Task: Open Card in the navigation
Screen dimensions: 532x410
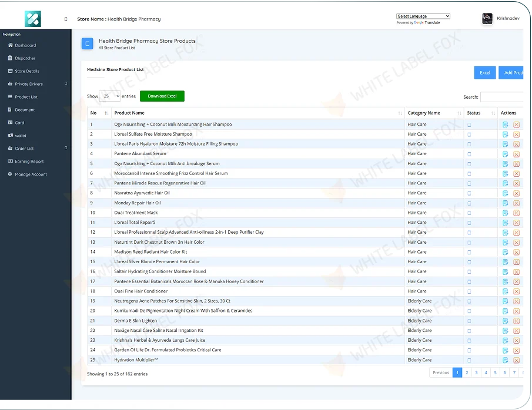Action: click(x=16, y=122)
